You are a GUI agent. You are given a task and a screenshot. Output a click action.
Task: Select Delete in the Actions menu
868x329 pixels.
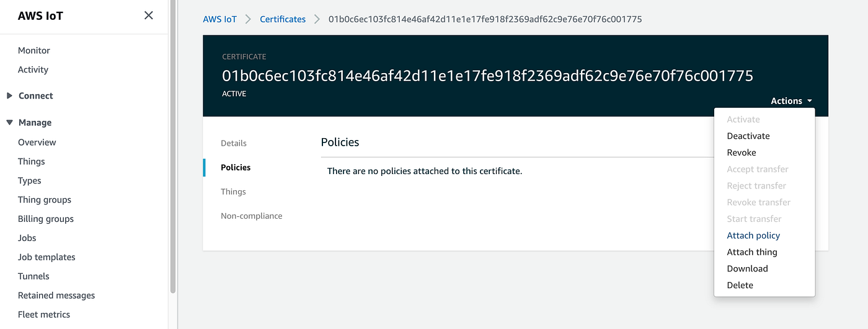click(x=740, y=285)
